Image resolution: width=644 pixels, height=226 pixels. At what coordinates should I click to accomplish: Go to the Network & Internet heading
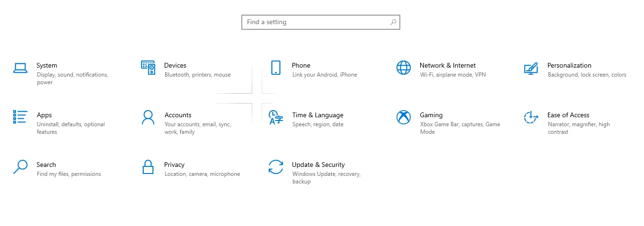(x=448, y=65)
